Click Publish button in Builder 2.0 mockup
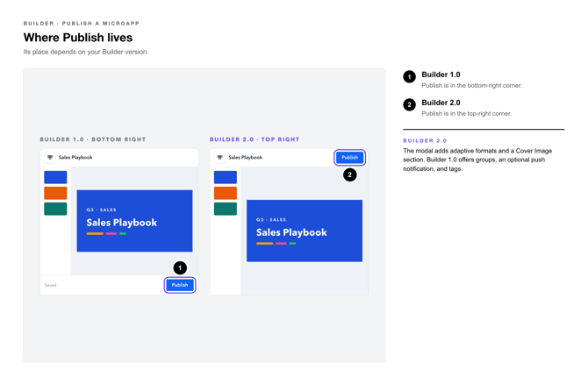The width and height of the screenshot is (588, 377). click(x=349, y=158)
